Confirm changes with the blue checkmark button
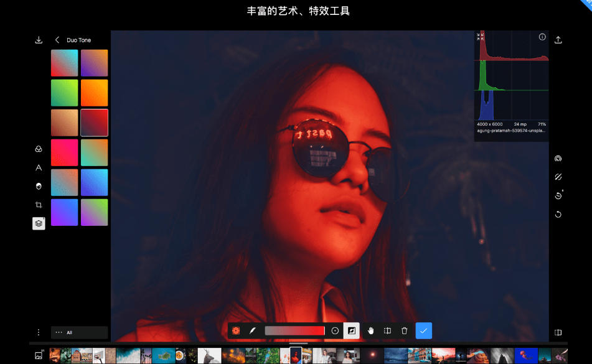Viewport: 592px width, 364px height. pyautogui.click(x=424, y=331)
